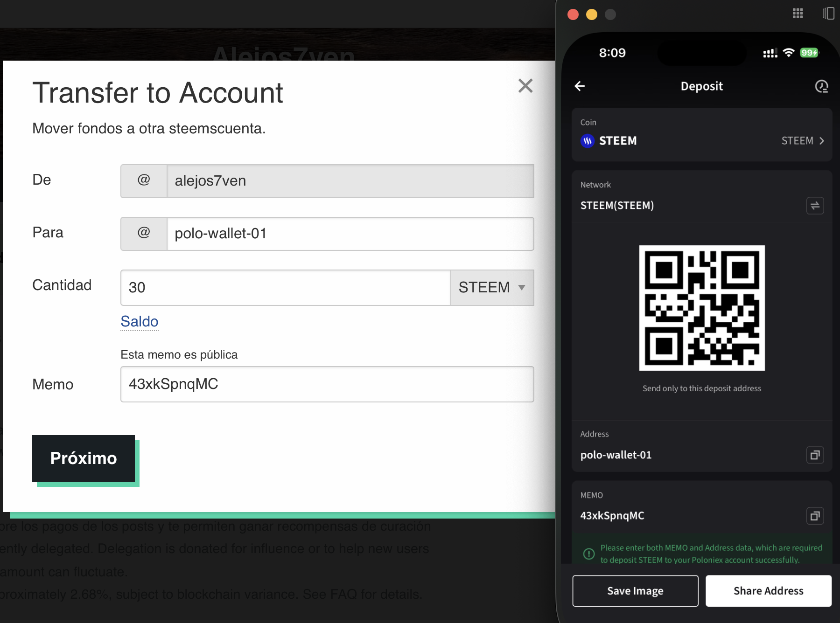Screen dimensions: 840x623
Task: Tap the cellular signal indicator
Action: point(770,53)
